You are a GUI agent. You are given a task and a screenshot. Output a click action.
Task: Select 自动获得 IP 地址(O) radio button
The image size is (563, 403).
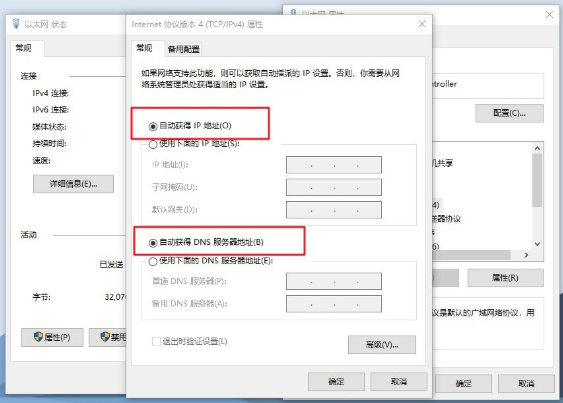pyautogui.click(x=153, y=126)
